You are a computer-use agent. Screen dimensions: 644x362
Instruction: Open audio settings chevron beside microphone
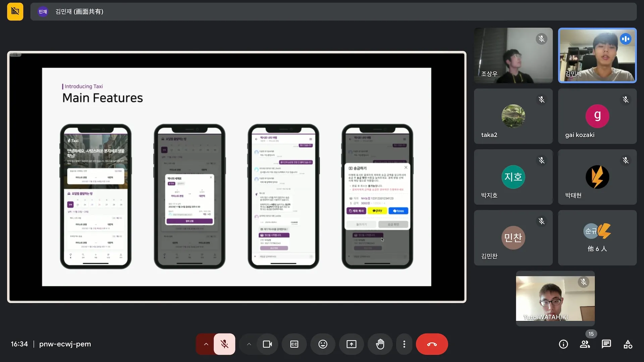(x=206, y=344)
